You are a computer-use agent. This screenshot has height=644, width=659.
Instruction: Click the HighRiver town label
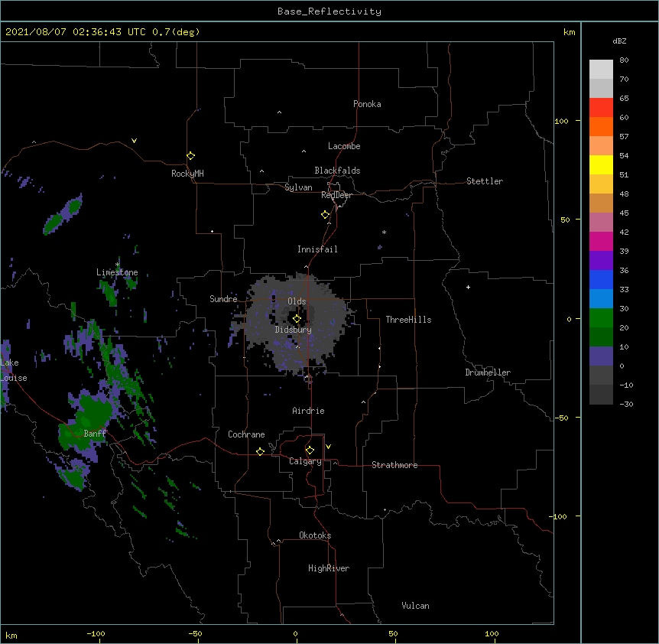tap(329, 568)
